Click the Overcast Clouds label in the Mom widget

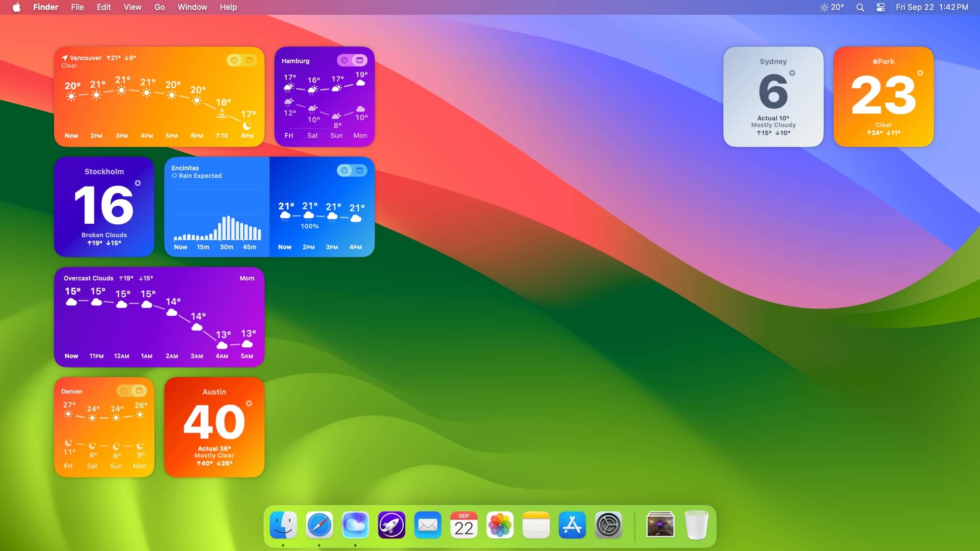(x=88, y=278)
